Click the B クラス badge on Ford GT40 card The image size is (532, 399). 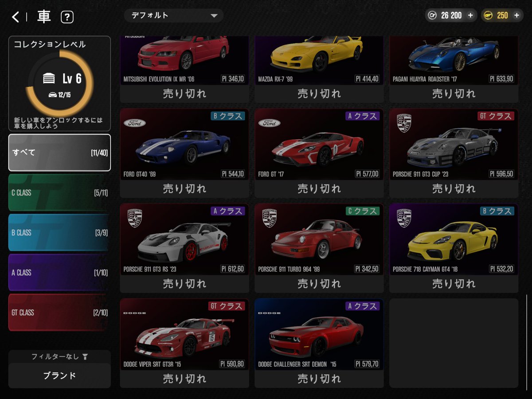228,116
